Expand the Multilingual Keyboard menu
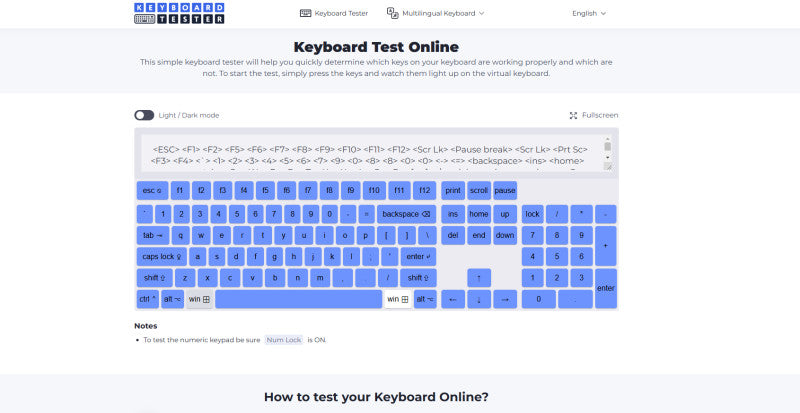Viewport: 800px width, 413px height. coord(435,13)
